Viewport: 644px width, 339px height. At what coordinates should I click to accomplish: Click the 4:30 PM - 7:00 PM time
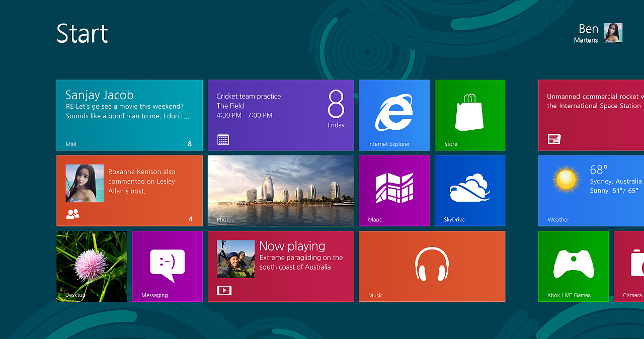[245, 115]
